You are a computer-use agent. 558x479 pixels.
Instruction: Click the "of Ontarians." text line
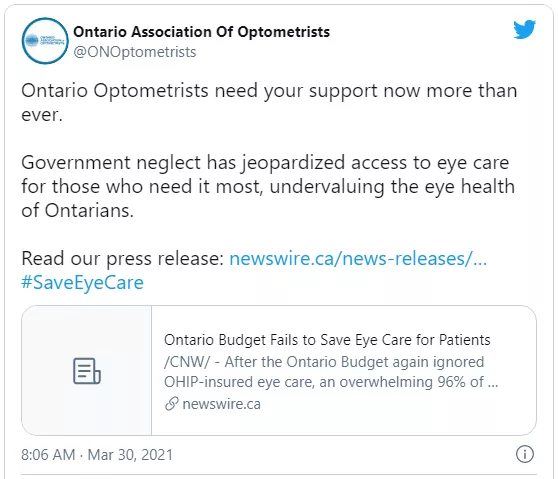77,210
